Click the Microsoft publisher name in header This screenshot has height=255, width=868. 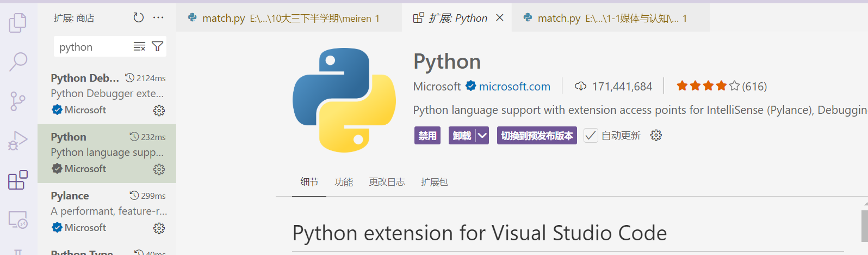[x=437, y=86]
